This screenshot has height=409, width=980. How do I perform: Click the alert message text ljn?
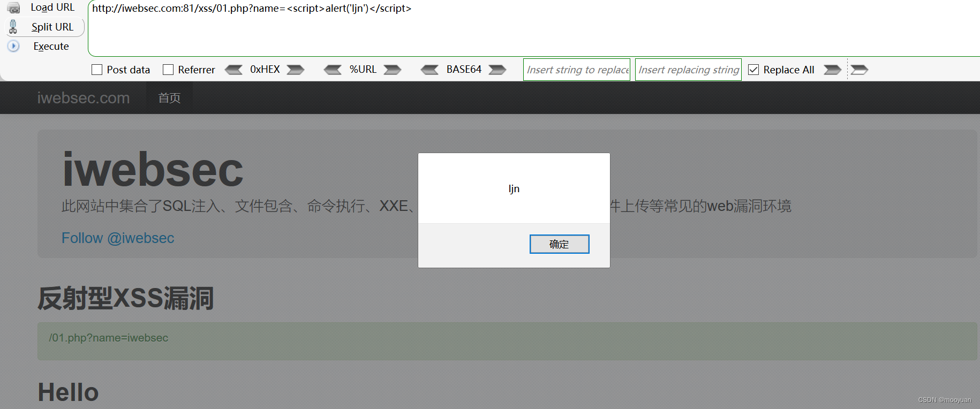pos(514,188)
